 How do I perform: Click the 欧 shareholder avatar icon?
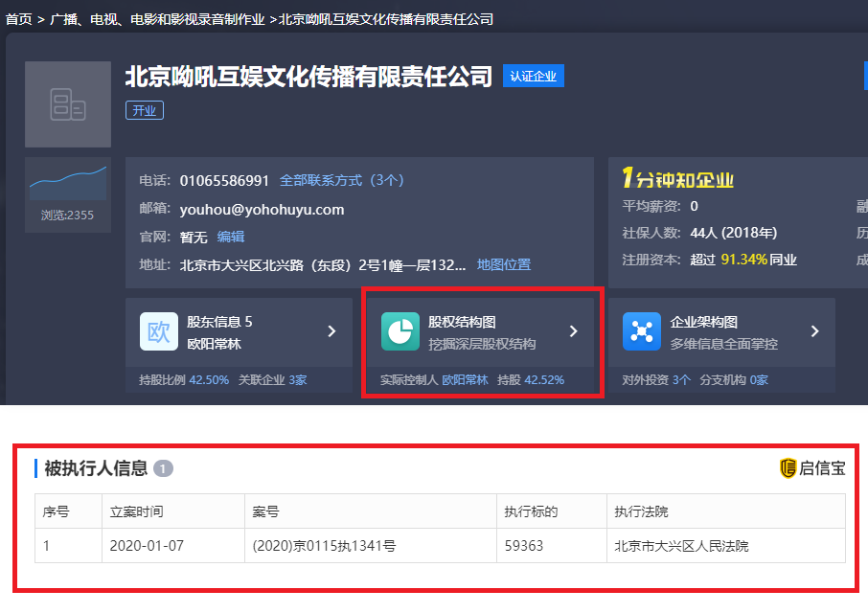coord(159,331)
